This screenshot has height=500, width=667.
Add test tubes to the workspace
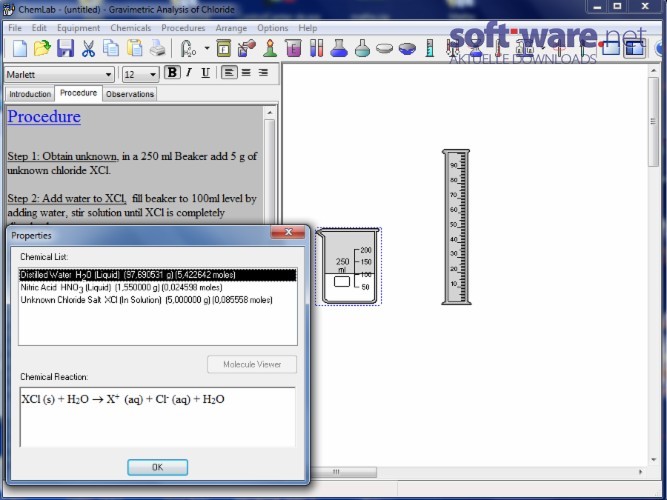316,48
